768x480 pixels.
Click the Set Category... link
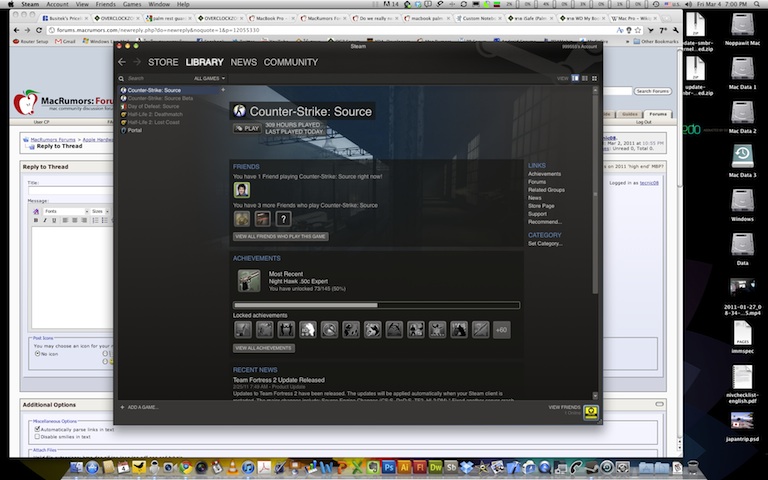tap(545, 243)
